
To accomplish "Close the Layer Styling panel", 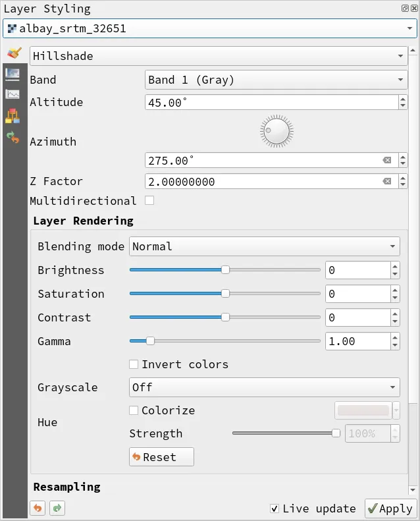I will tap(414, 9).
